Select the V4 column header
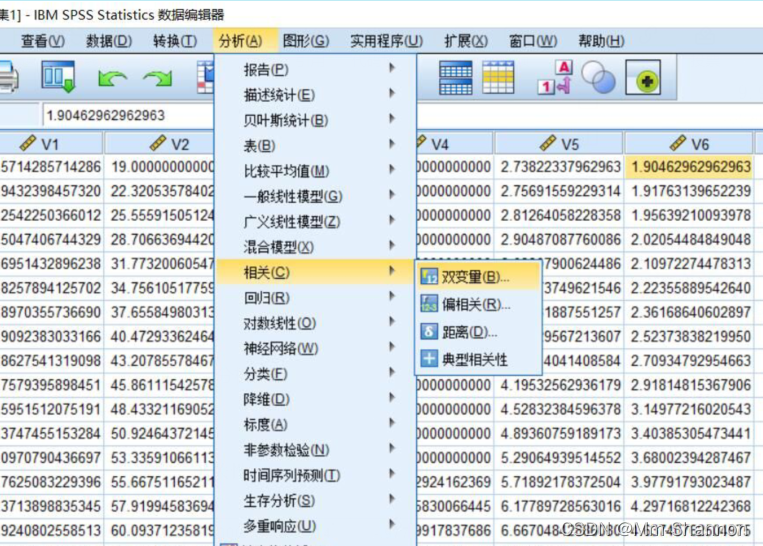This screenshot has height=546, width=763. pyautogui.click(x=454, y=144)
